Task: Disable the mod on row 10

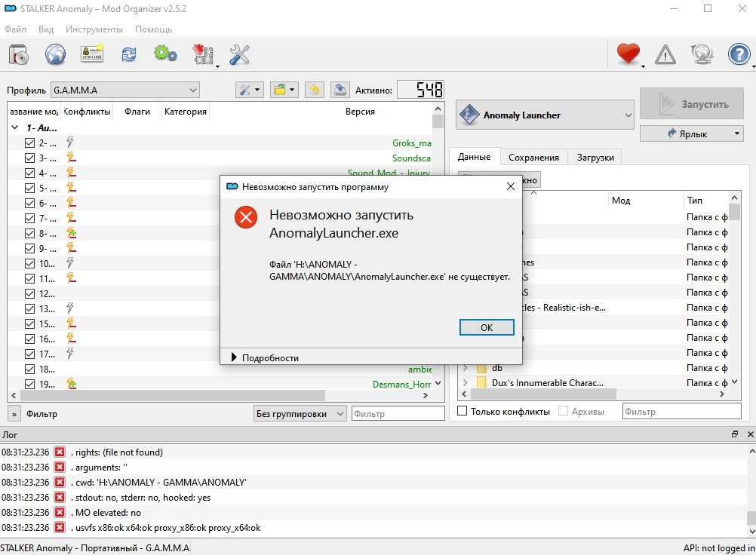Action: click(x=30, y=263)
